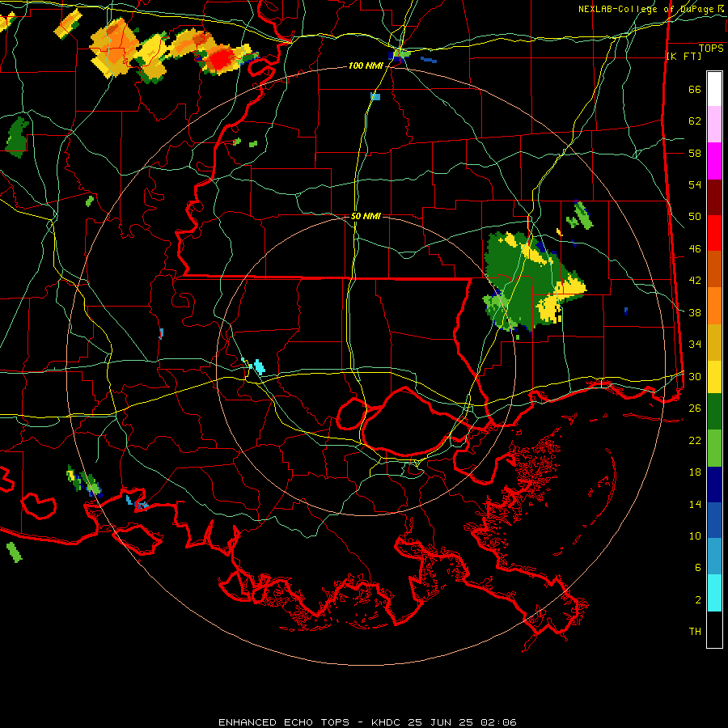Click the legend value "46"
Viewport: 728px width, 728px height.
point(695,249)
